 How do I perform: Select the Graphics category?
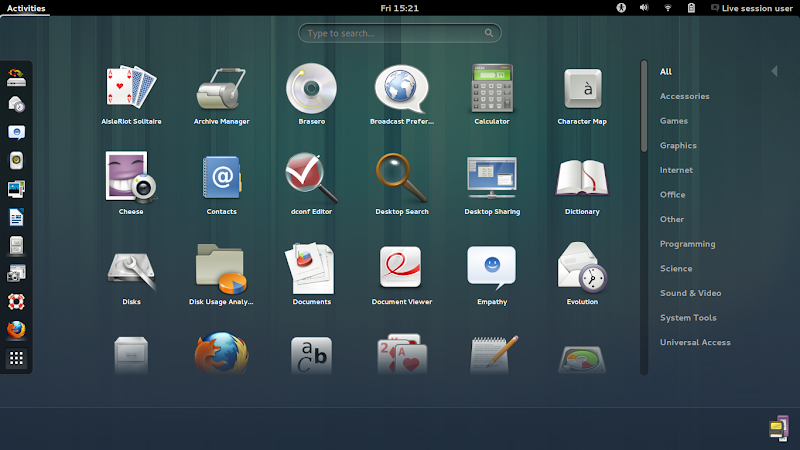click(x=678, y=145)
